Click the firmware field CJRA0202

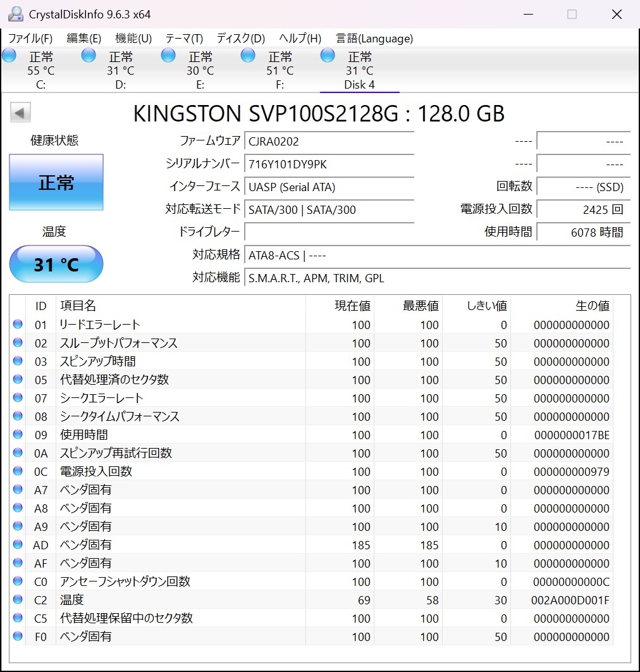(329, 142)
